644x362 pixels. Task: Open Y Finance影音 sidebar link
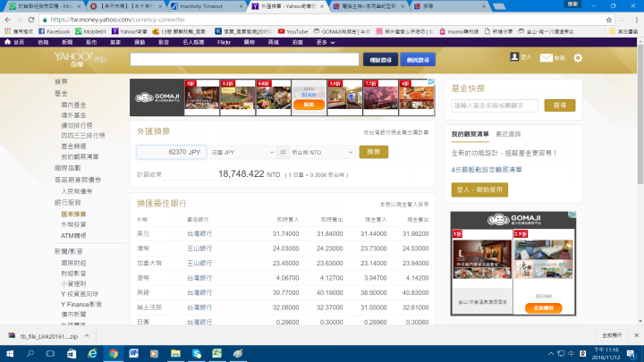(80, 304)
